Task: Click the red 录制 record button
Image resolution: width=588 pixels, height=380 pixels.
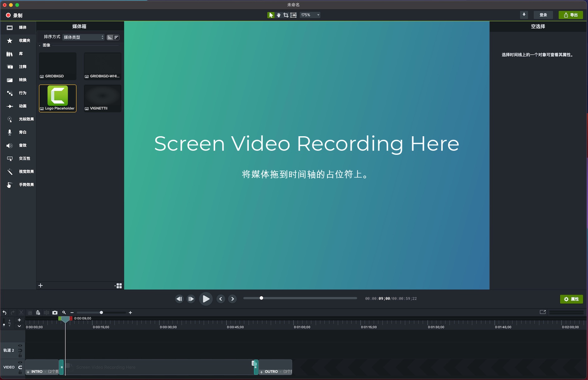Action: pyautogui.click(x=14, y=15)
